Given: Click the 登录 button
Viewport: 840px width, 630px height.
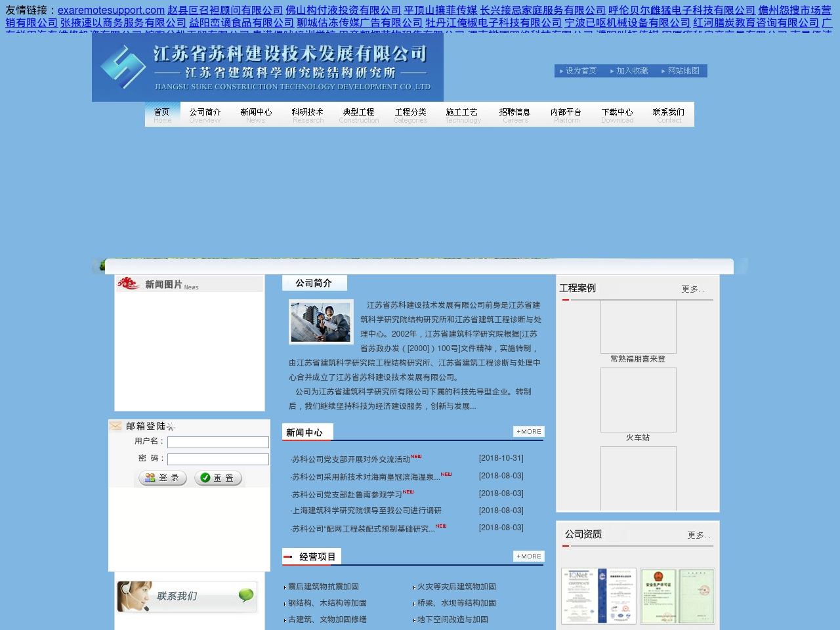Looking at the screenshot, I should tap(163, 478).
